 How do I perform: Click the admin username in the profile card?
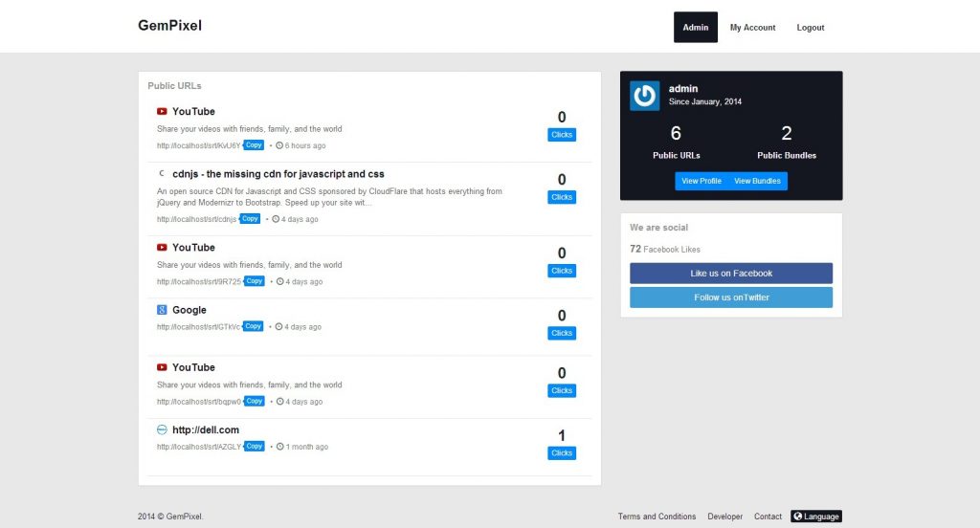tap(683, 89)
